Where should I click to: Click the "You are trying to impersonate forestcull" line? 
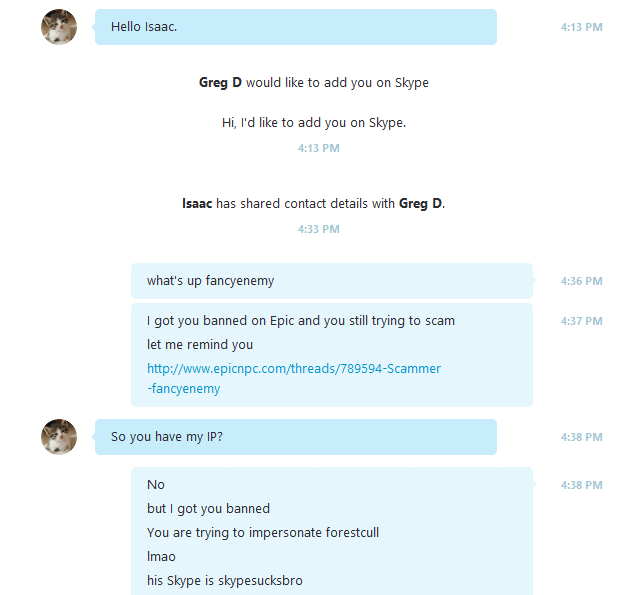[x=263, y=533]
